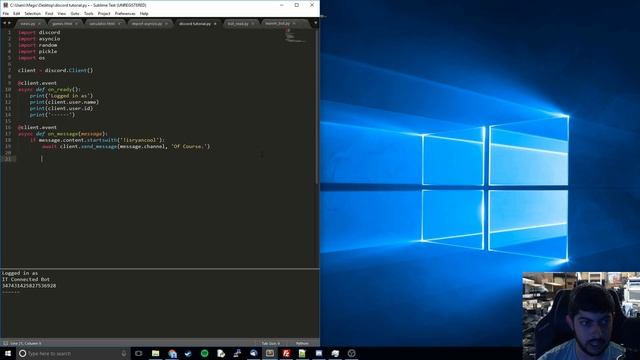
Task: Open the Tab Size selector
Action: (271, 343)
